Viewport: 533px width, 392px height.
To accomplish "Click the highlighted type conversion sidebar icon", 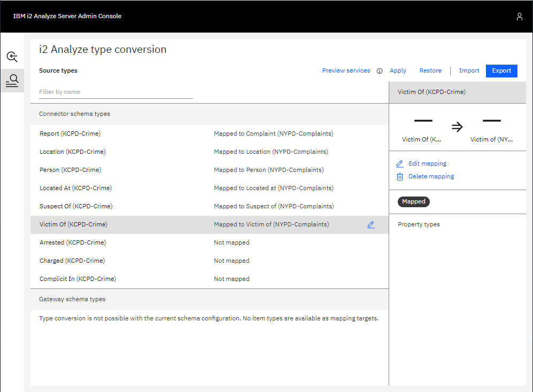I will pos(12,81).
